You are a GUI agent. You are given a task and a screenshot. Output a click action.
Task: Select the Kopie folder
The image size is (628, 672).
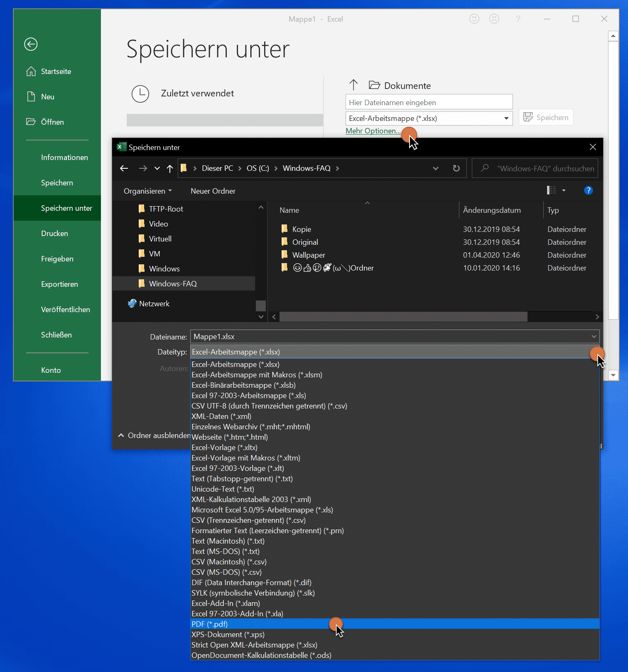point(296,229)
